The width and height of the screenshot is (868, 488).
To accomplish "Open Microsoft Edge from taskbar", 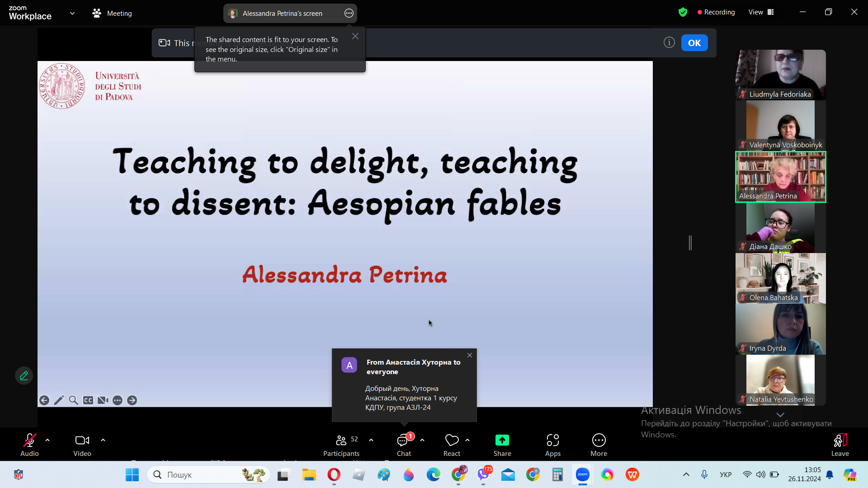I will point(433,475).
